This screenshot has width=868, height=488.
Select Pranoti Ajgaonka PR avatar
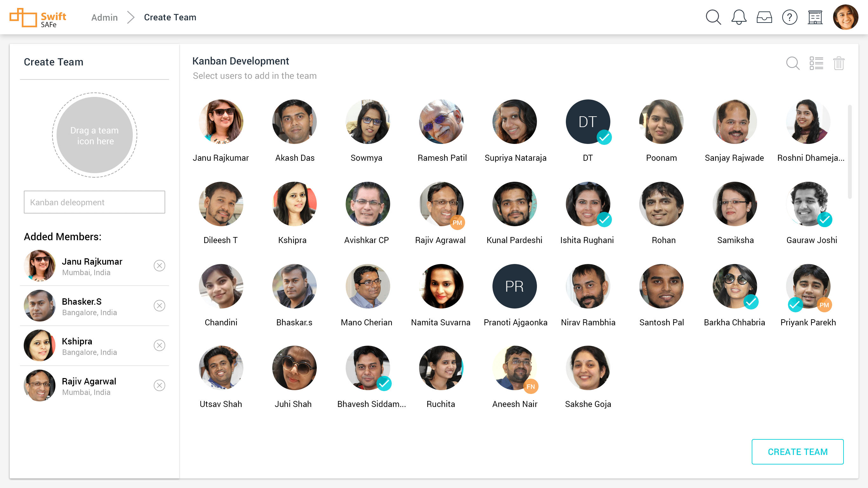[514, 286]
